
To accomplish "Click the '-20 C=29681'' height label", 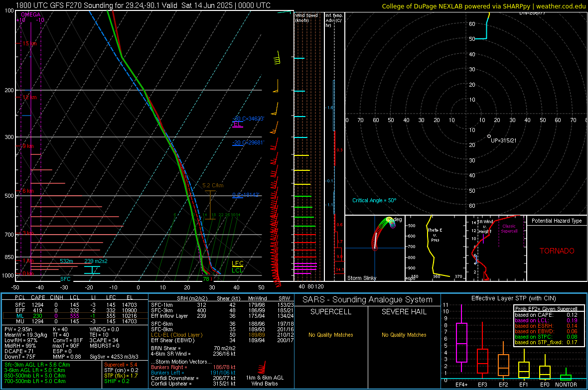I will point(248,142).
